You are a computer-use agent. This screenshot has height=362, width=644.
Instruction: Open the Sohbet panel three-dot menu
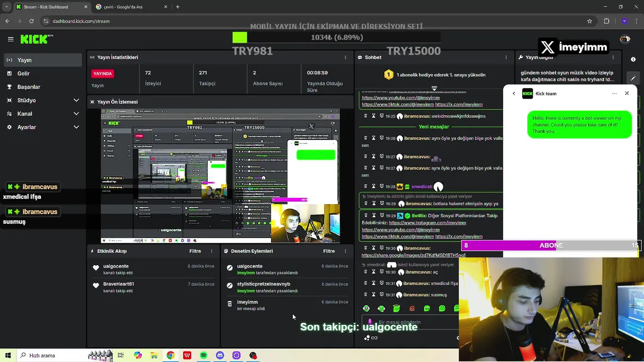[x=506, y=57]
